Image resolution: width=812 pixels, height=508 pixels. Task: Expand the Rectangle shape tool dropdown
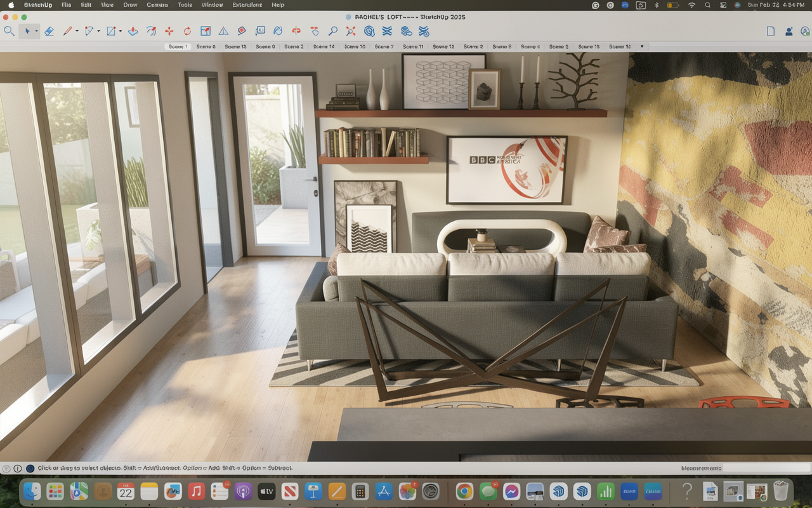tap(119, 31)
